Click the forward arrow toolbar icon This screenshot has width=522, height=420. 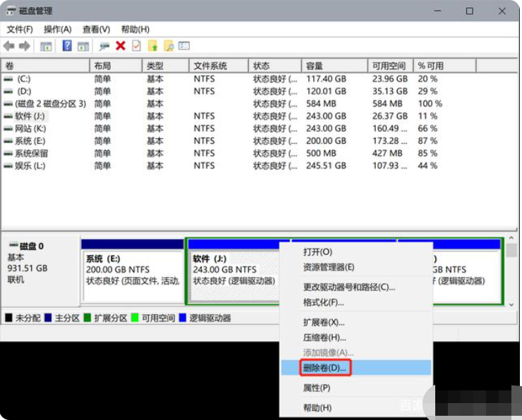[25, 46]
